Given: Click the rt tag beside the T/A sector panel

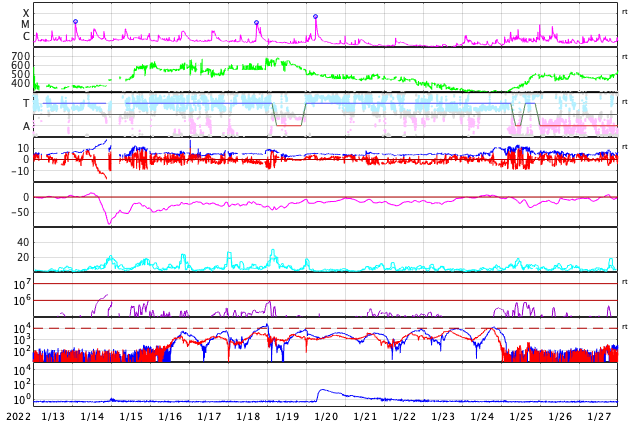Looking at the screenshot, I should (x=625, y=101).
